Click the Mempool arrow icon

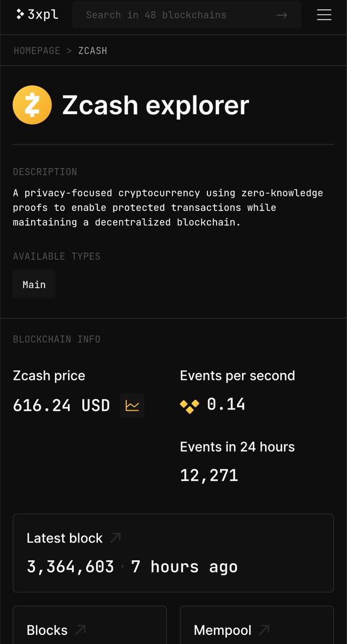click(x=264, y=630)
